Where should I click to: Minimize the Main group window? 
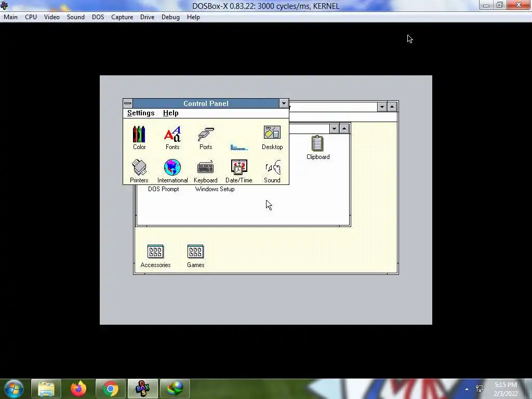[x=334, y=129]
